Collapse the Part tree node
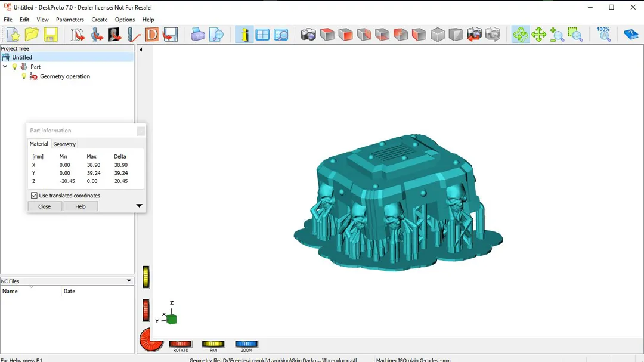This screenshot has height=362, width=644. point(5,67)
